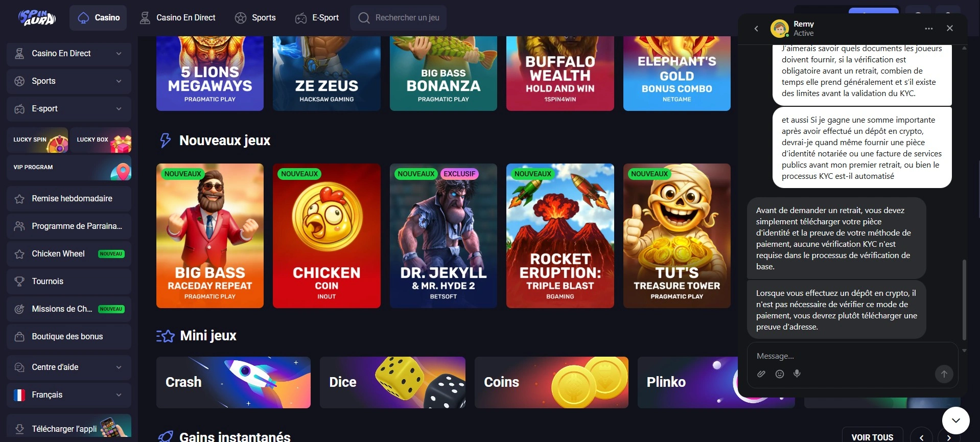Open chat options three-dot menu

[929, 29]
